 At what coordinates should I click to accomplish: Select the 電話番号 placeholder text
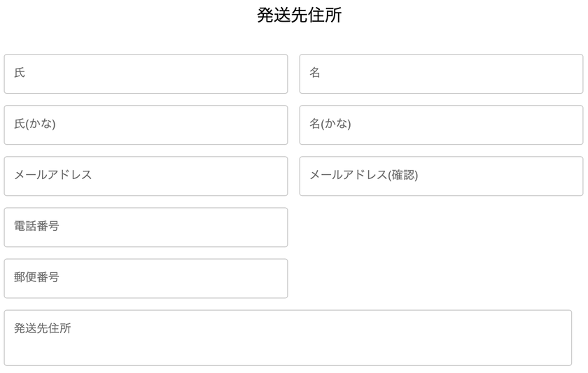point(36,226)
